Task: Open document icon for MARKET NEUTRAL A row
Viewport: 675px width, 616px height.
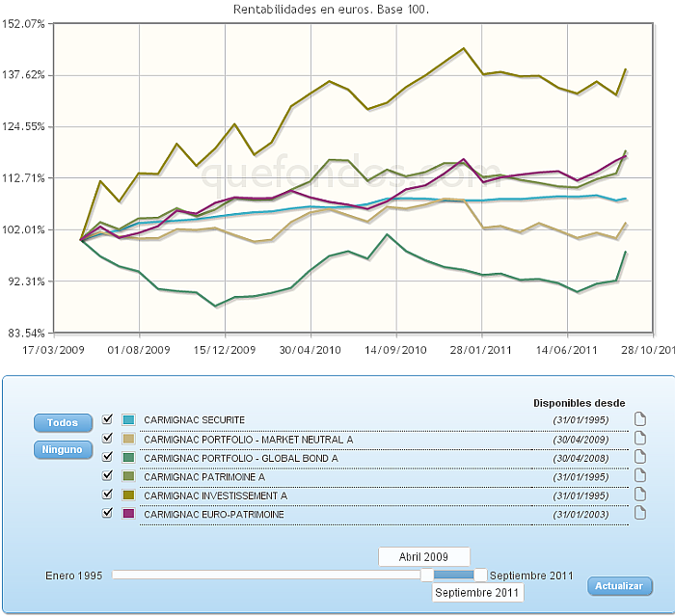Action: (x=640, y=439)
